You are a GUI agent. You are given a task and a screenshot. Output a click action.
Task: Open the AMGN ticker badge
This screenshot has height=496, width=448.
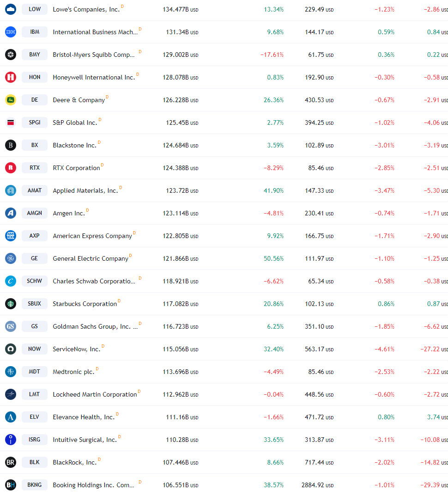click(x=35, y=213)
